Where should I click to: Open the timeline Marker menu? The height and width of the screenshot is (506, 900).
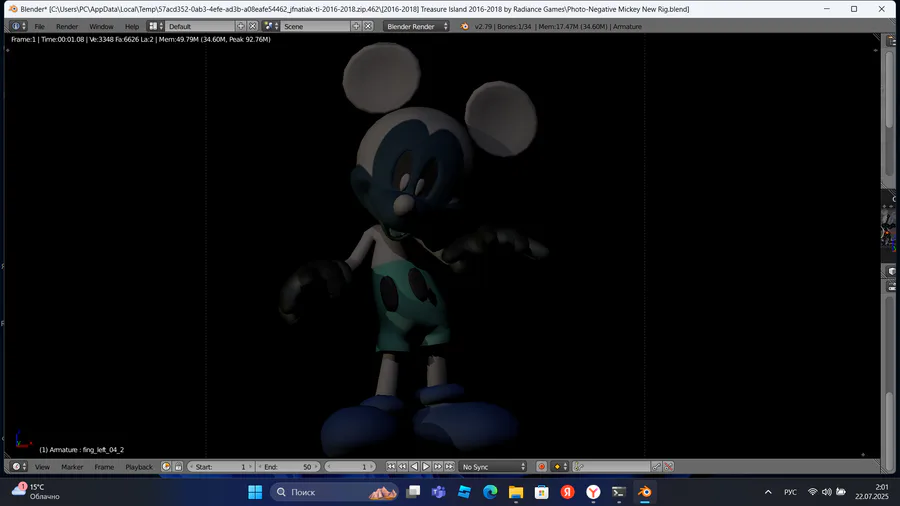72,467
